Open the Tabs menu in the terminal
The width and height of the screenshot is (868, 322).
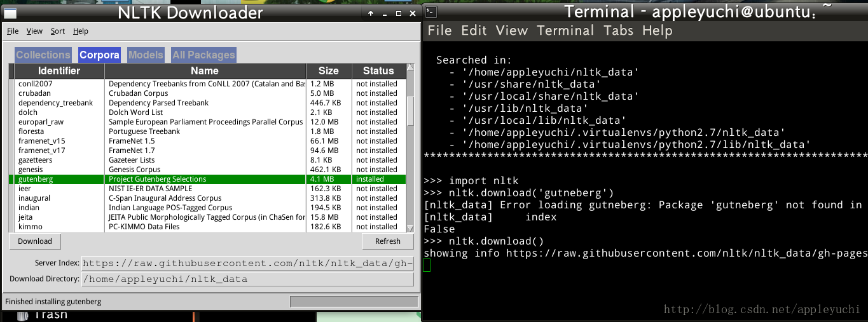click(x=619, y=30)
